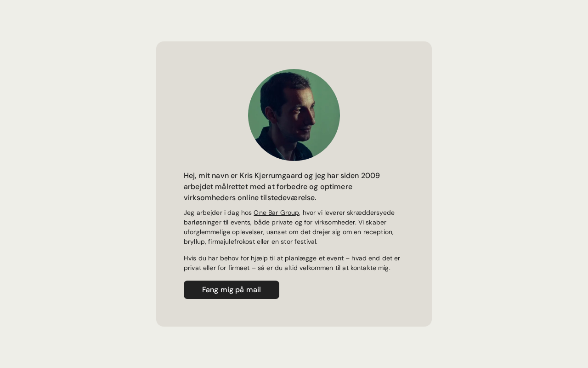
Task: Click the closing words "kontakte mig"
Action: (370, 268)
